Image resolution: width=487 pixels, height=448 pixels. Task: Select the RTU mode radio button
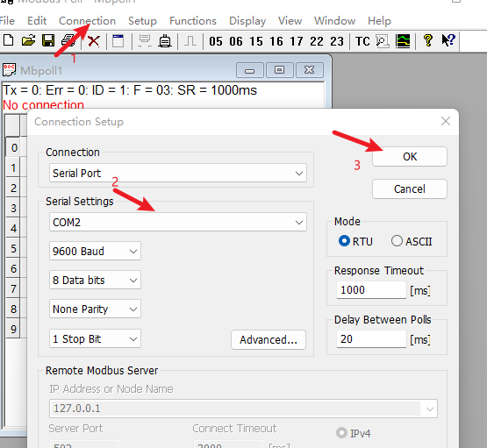pos(344,241)
